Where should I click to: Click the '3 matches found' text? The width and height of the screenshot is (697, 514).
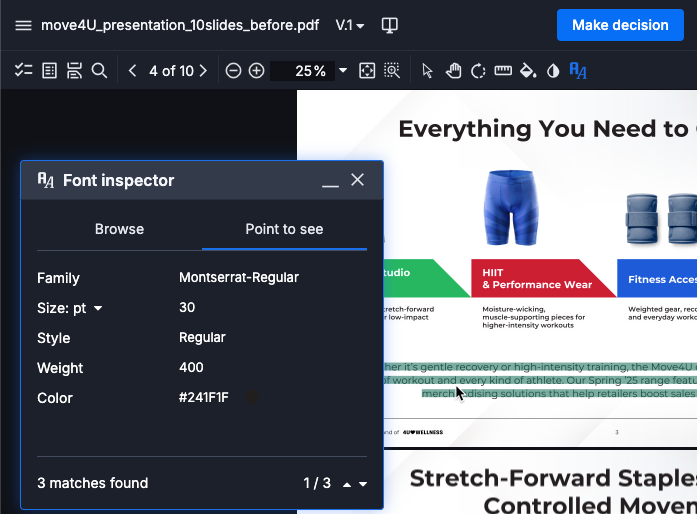pos(92,483)
